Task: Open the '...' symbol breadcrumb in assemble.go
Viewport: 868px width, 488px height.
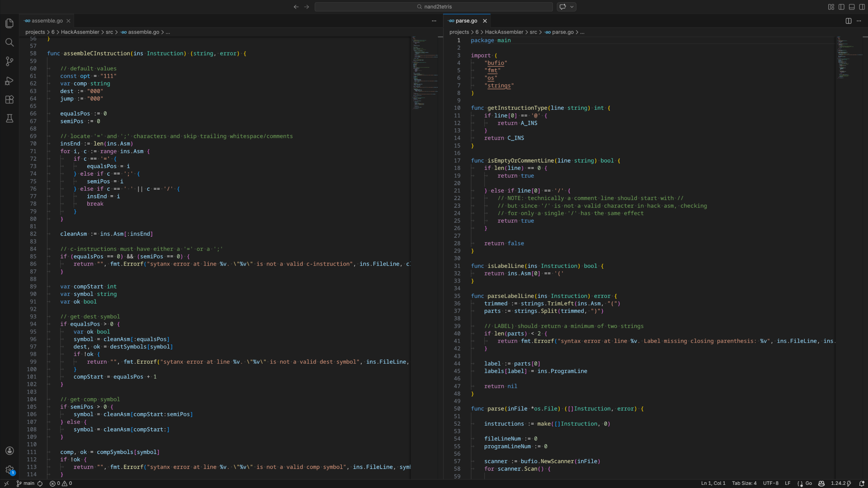Action: pyautogui.click(x=168, y=32)
